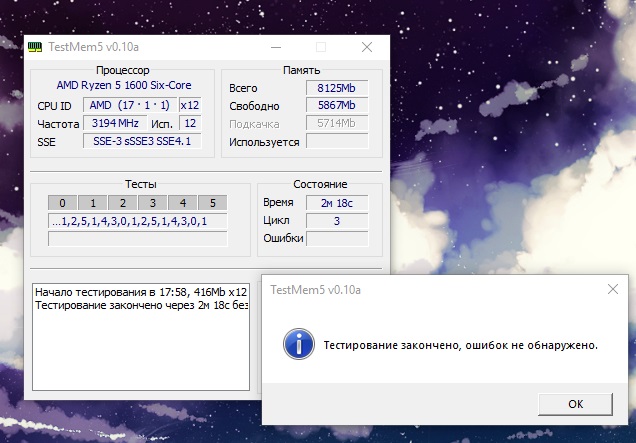Select test number 1 box

92,203
